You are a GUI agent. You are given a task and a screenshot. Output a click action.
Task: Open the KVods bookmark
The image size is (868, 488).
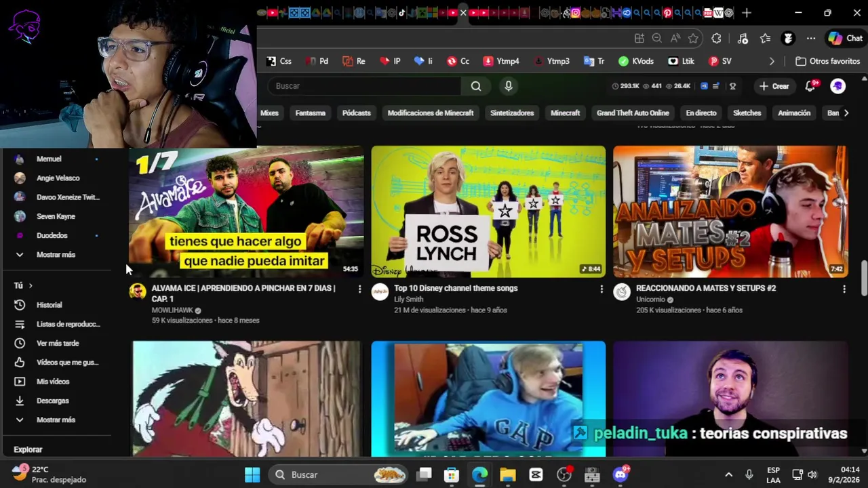(x=636, y=61)
